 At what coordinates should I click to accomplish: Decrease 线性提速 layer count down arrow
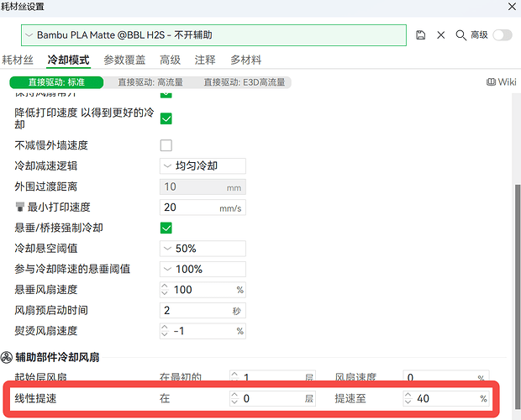[x=234, y=402]
